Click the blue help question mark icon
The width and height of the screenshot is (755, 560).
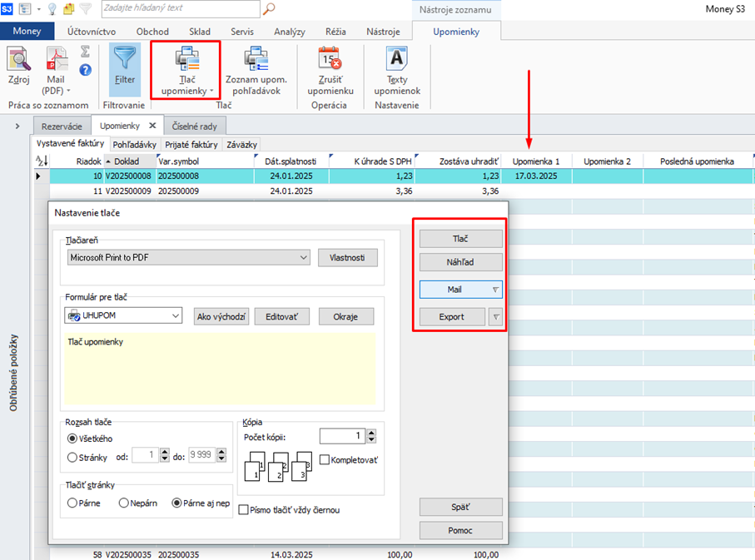[x=85, y=70]
